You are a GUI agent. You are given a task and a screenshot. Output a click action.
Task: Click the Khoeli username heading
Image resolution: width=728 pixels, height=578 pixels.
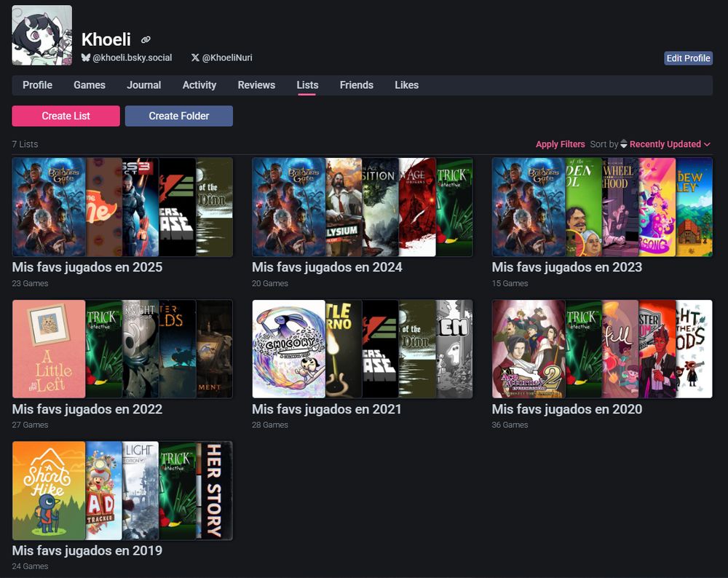tap(106, 39)
